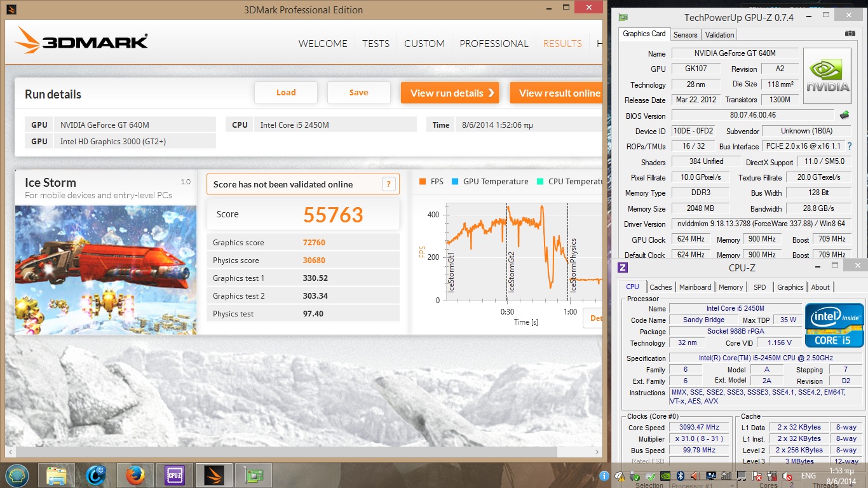Switch to GPU-Z Graphics Card tab
Screen dimensions: 868x488
(644, 34)
